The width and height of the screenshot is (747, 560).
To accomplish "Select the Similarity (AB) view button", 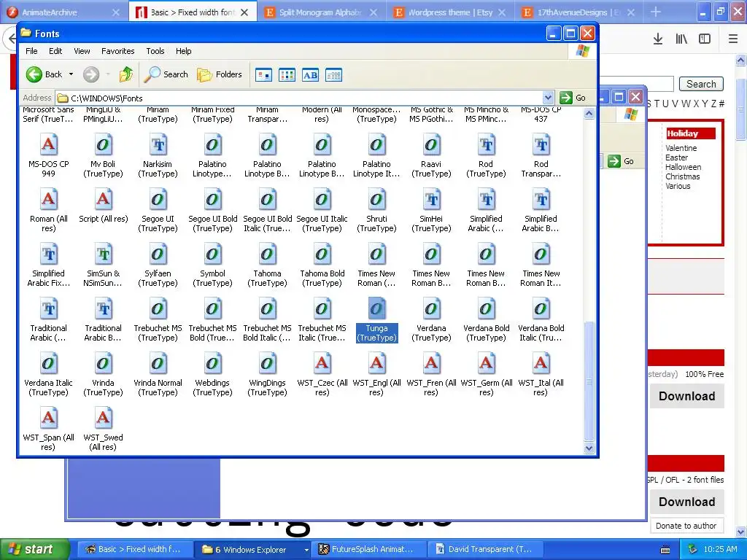I will (310, 75).
